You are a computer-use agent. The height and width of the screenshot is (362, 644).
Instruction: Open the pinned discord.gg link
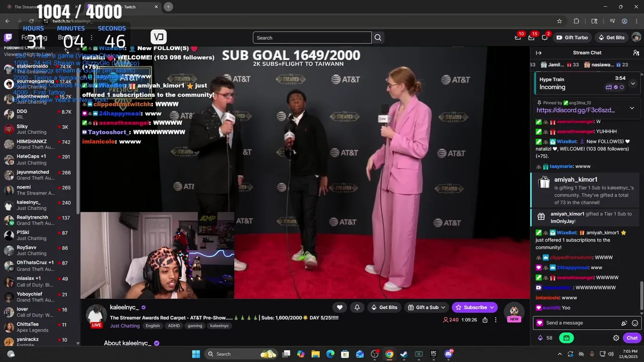576,110
